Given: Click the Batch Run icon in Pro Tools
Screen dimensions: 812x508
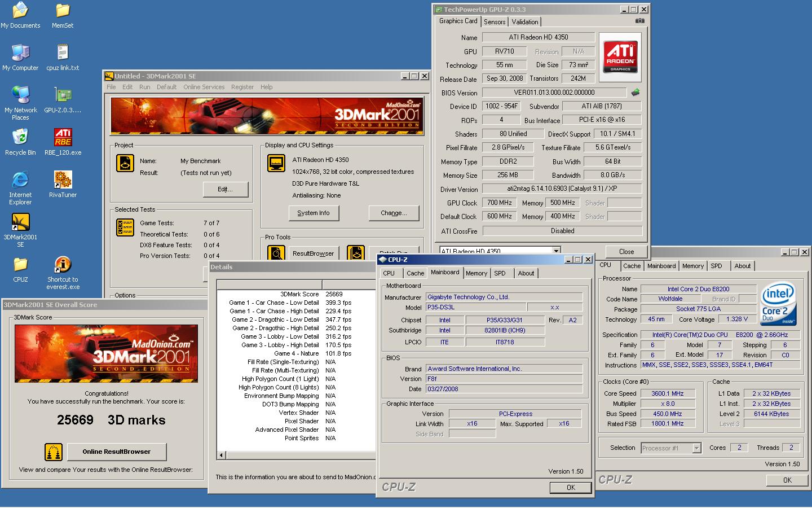Looking at the screenshot, I should point(355,254).
